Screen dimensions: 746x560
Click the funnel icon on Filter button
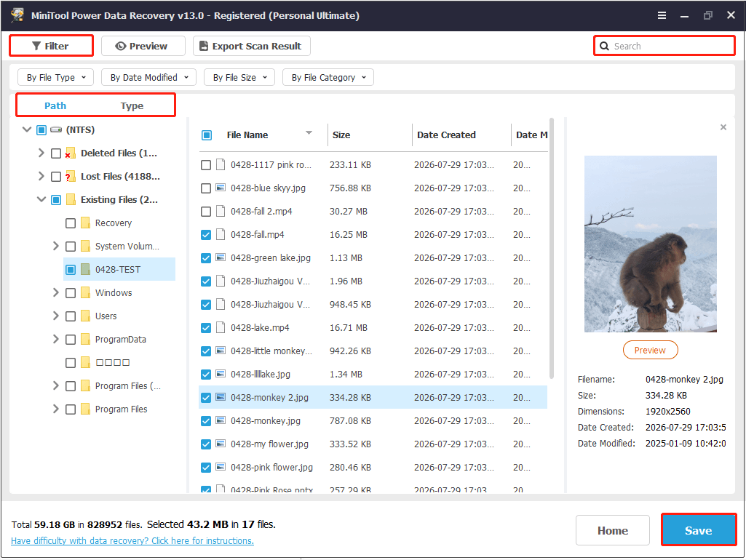tap(36, 46)
